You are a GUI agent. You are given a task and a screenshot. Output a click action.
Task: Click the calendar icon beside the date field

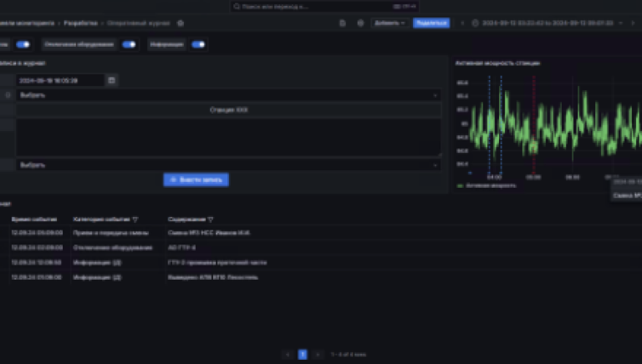(112, 80)
